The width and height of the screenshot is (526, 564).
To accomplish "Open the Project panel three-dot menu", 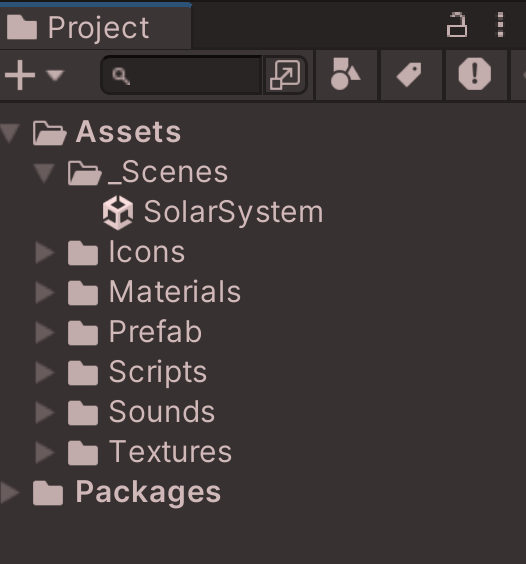I will [x=500, y=25].
